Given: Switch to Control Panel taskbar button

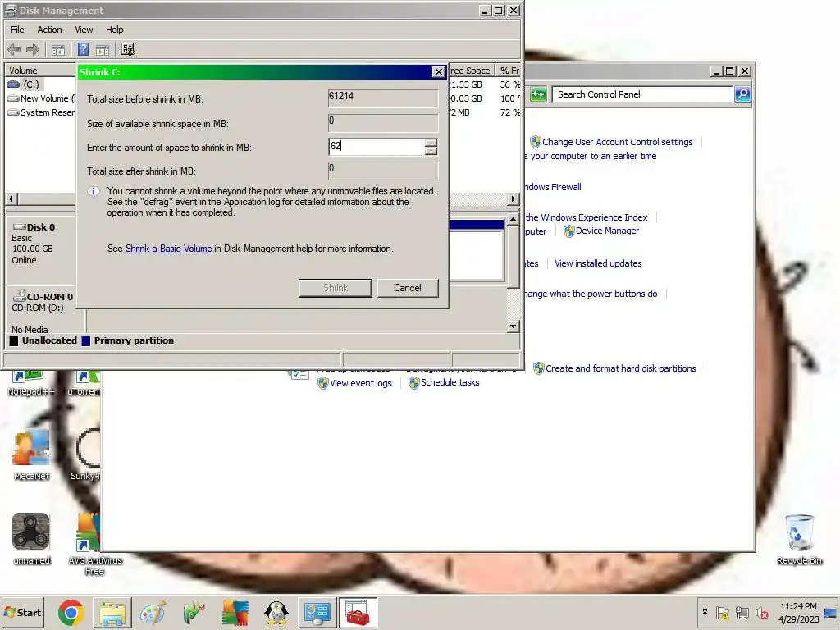Looking at the screenshot, I should pos(317,613).
